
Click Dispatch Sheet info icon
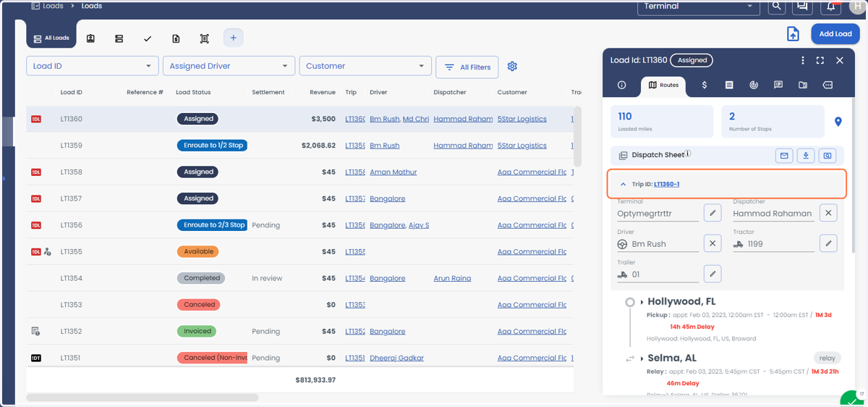point(688,153)
